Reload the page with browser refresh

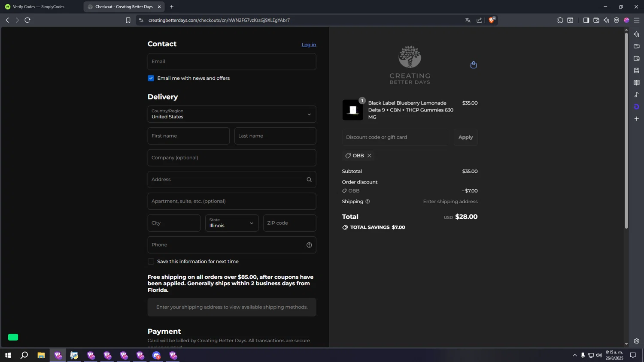click(x=27, y=20)
